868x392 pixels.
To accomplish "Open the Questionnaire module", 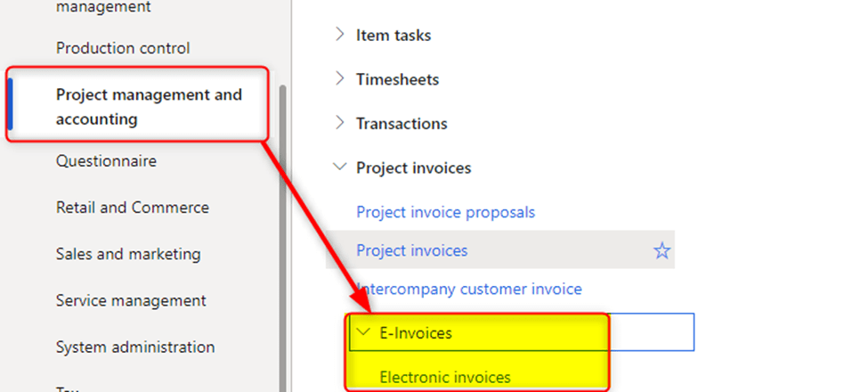I will pyautogui.click(x=106, y=161).
